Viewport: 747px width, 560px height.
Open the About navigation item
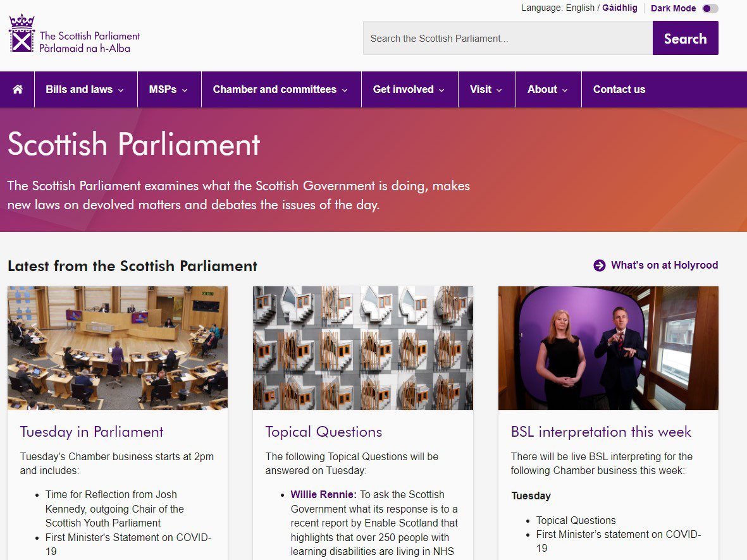click(x=548, y=90)
